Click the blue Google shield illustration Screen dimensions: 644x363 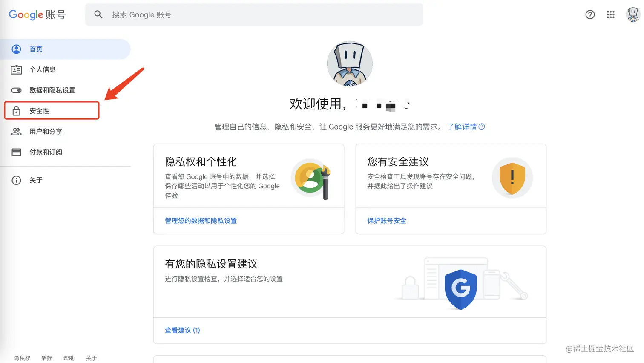[460, 289]
